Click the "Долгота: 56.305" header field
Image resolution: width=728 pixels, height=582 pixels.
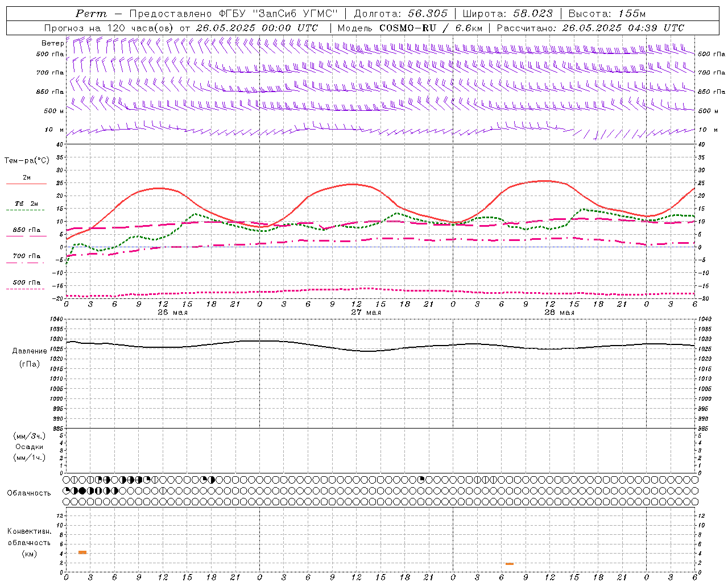click(400, 14)
